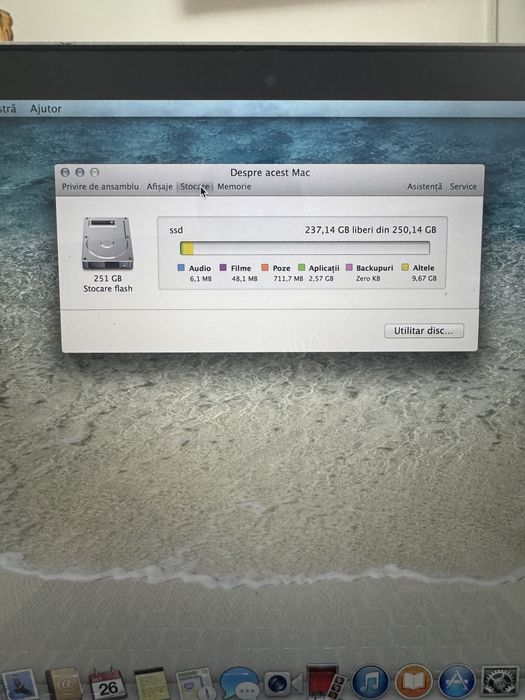Image resolution: width=525 pixels, height=700 pixels.
Task: Open the App Store from the Dock
Action: coord(457,683)
